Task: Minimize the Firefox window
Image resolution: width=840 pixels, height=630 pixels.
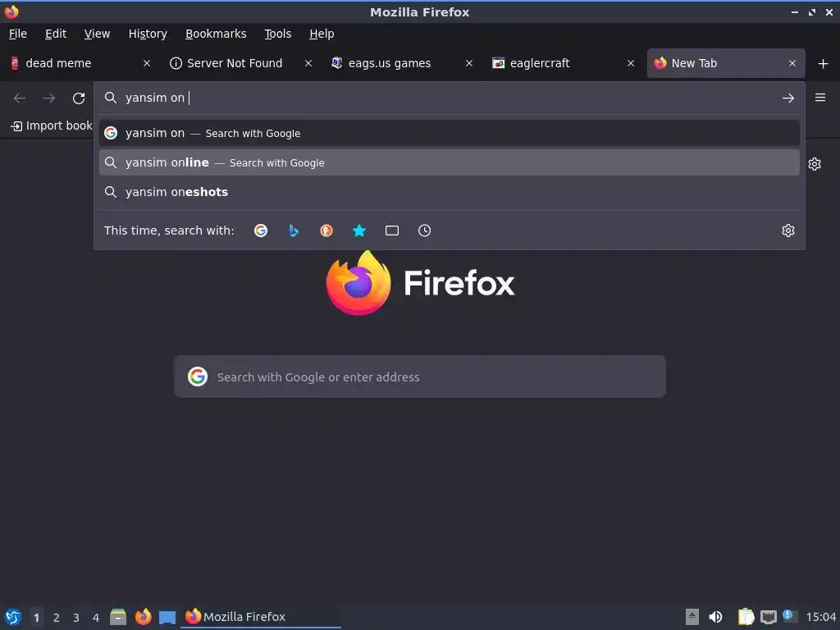Action: (x=794, y=11)
